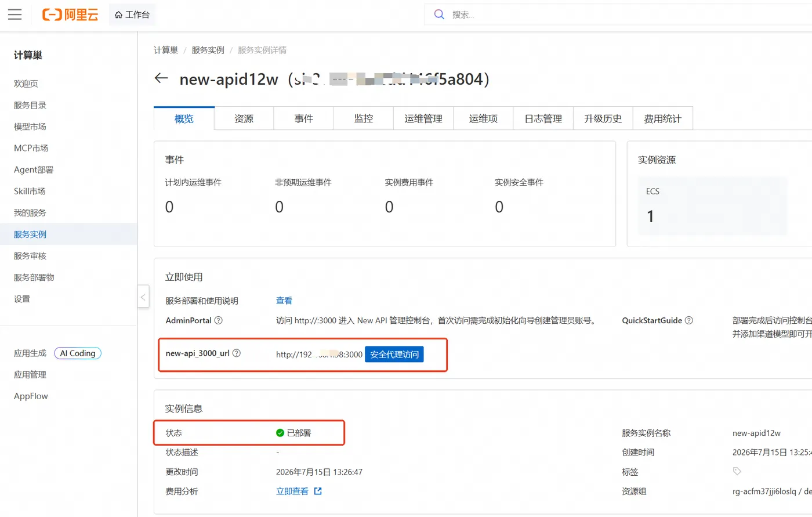Click the green 已部署 status icon

280,433
